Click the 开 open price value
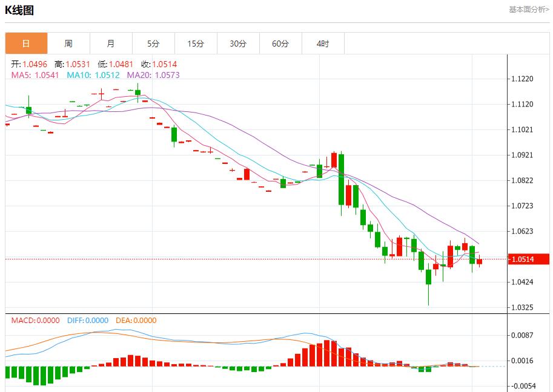553x392 pixels. tap(27, 62)
